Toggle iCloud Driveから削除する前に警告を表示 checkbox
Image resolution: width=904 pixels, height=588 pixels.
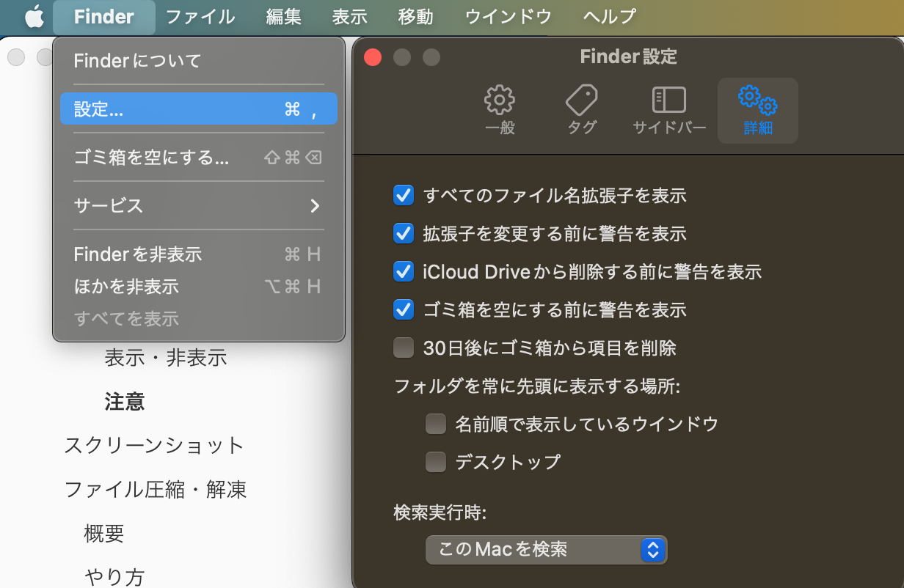[404, 272]
